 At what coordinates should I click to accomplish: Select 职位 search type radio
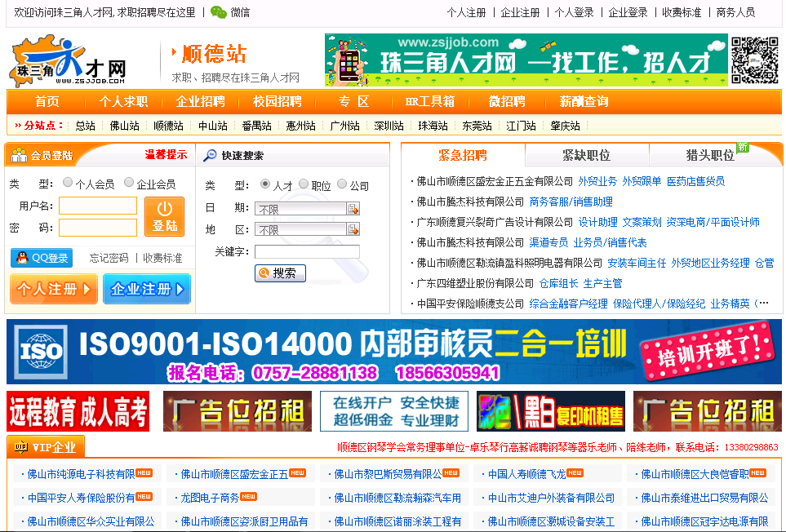click(x=304, y=184)
